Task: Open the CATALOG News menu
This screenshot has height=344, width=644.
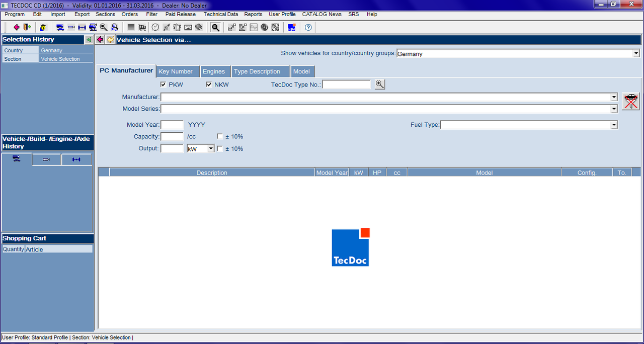Action: [x=321, y=14]
